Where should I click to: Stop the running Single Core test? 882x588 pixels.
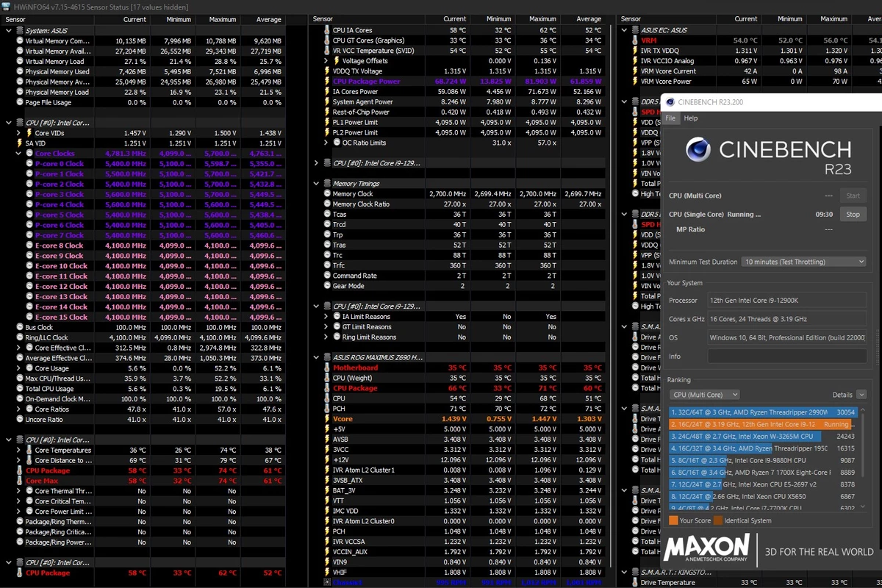pos(853,215)
